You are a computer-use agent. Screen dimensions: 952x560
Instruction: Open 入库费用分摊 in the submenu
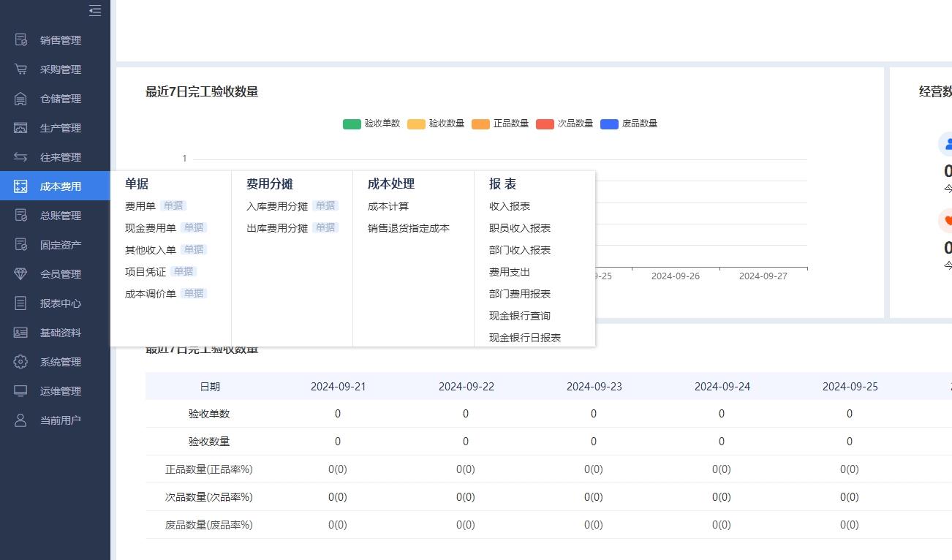[x=277, y=206]
